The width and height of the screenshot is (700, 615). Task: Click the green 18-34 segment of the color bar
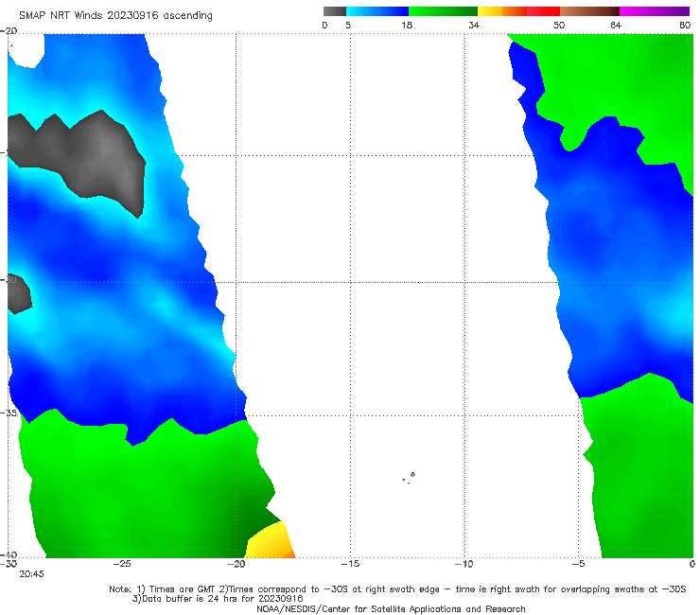pos(444,11)
